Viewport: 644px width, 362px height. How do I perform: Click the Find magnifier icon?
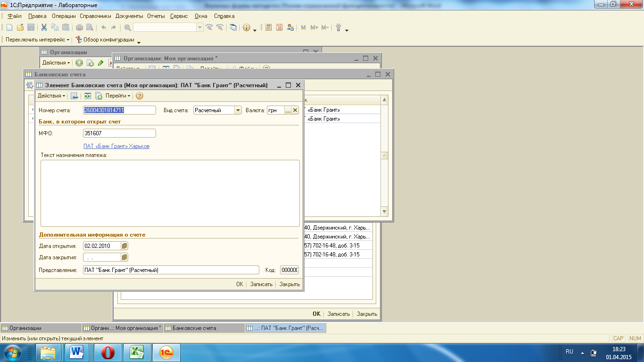[x=127, y=27]
